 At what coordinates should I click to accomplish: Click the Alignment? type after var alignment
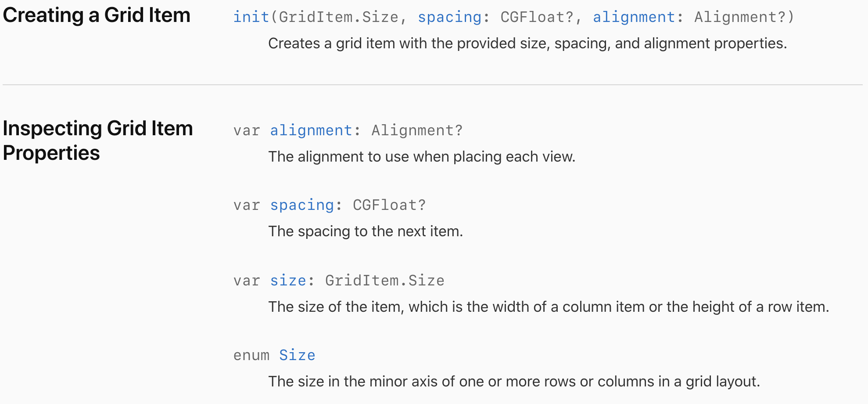click(x=417, y=130)
